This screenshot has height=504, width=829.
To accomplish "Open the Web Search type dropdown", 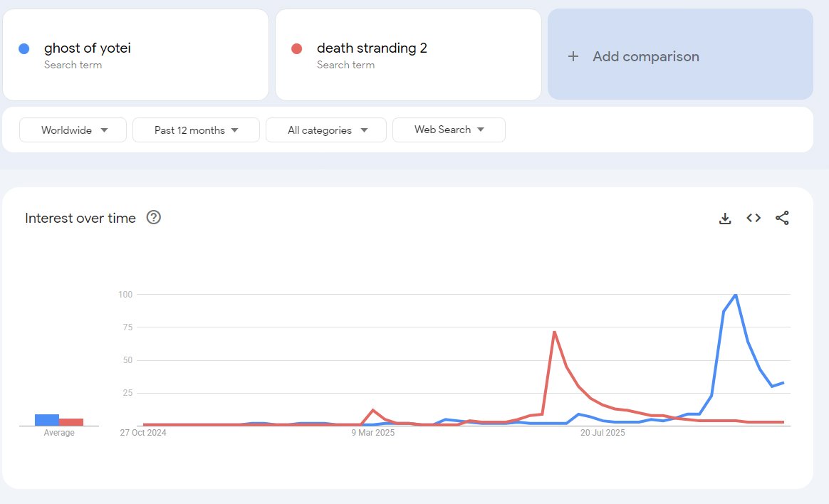I will pyautogui.click(x=449, y=130).
